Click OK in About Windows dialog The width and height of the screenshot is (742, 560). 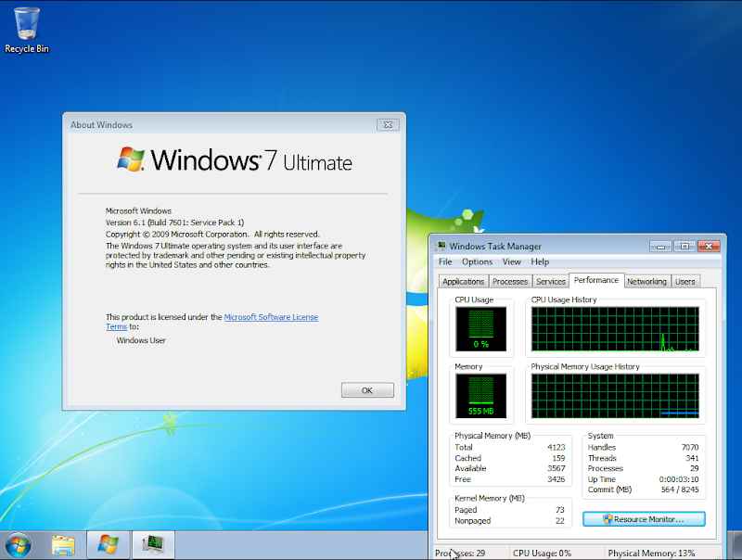click(367, 390)
